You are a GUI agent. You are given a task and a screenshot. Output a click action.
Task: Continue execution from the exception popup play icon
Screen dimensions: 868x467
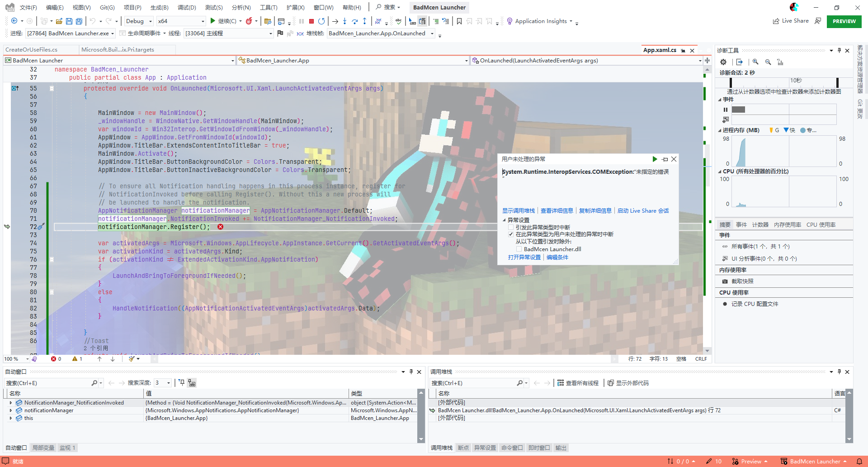tap(655, 159)
